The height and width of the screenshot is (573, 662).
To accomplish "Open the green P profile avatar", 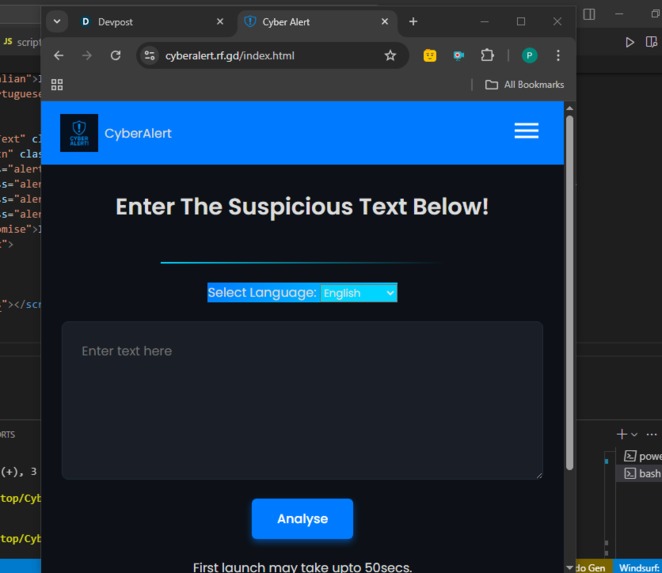I will (x=529, y=55).
